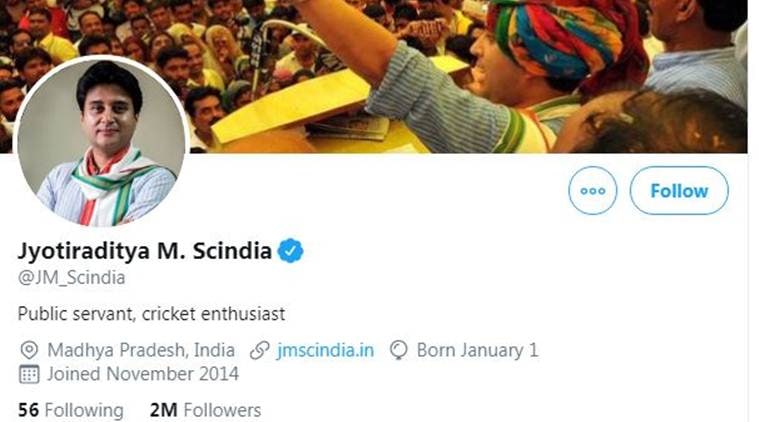Click the blue verified badge
759x422 pixels.
click(x=290, y=251)
